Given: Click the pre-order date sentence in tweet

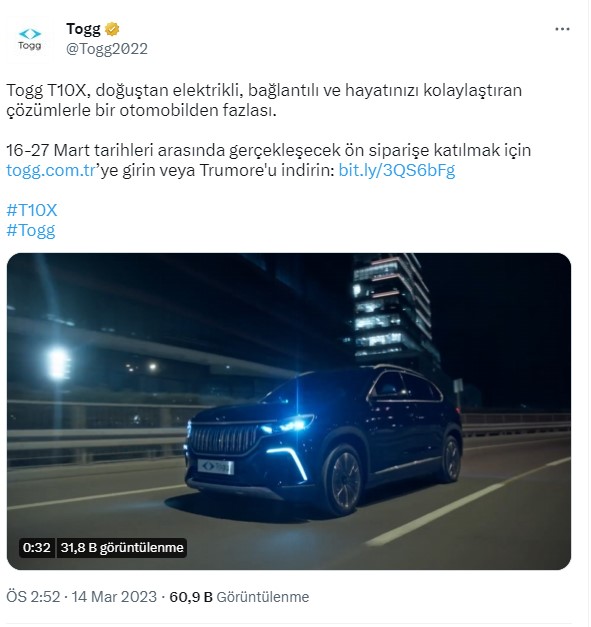Looking at the screenshot, I should click(x=269, y=160).
